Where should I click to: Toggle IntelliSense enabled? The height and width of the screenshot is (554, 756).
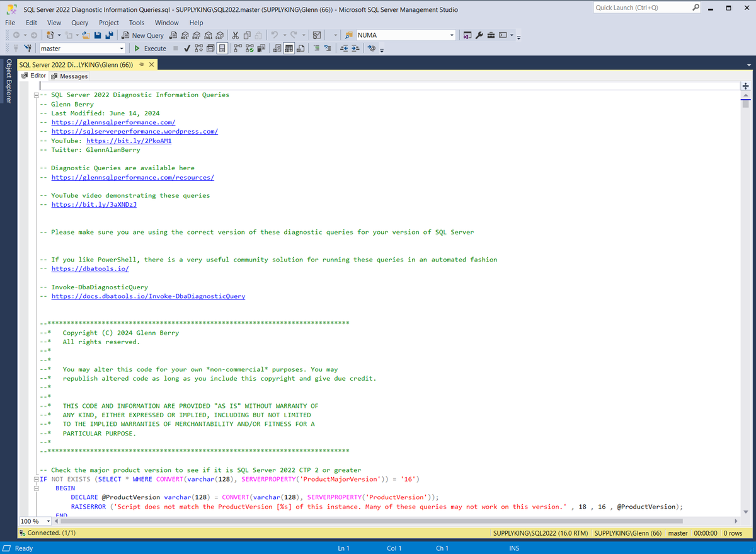222,49
